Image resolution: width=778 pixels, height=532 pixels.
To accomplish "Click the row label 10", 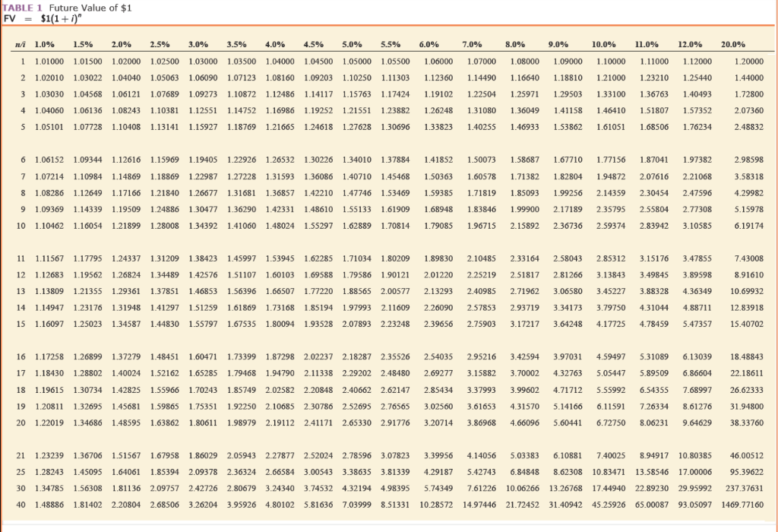I will pos(23,224).
